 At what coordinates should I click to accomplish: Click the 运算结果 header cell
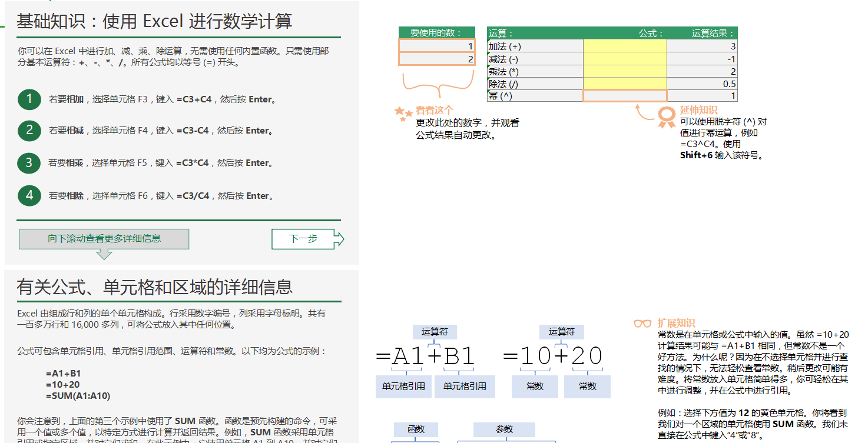point(702,33)
